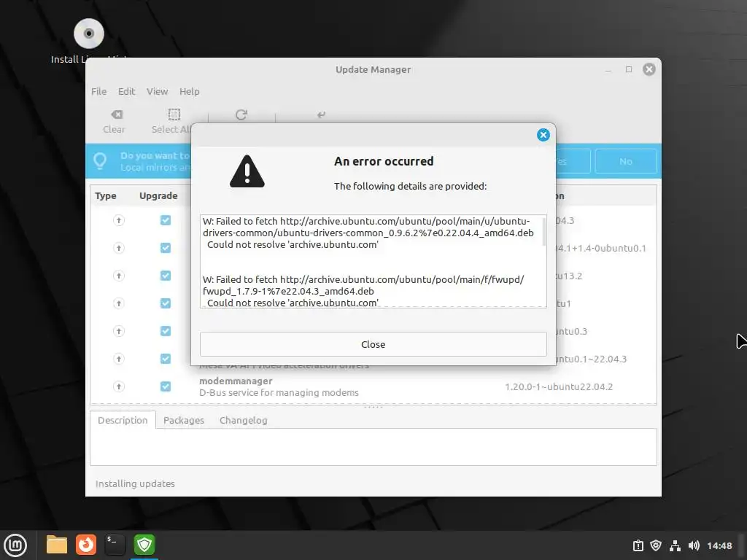Open the Files folder in taskbar

click(57, 545)
